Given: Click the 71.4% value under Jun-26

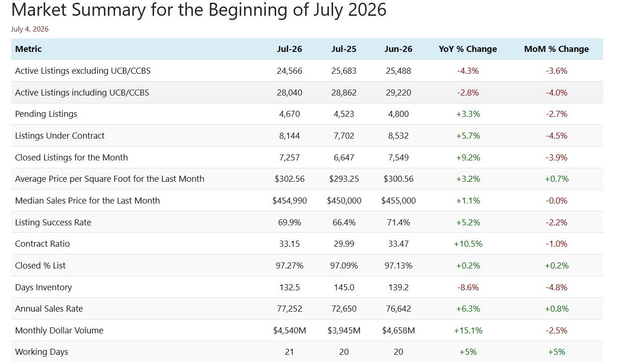Looking at the screenshot, I should [x=399, y=223].
